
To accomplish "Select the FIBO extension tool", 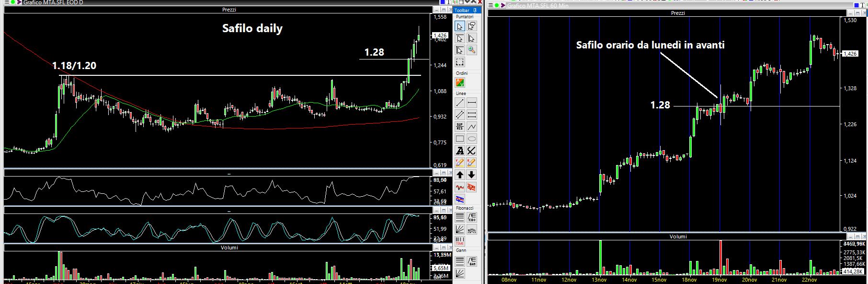I will pyautogui.click(x=472, y=217).
